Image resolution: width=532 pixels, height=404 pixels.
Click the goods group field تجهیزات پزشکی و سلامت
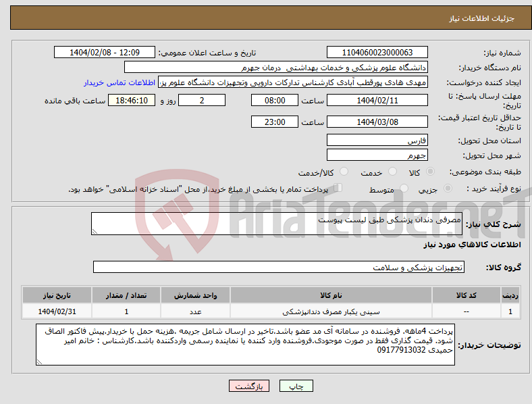(279, 267)
